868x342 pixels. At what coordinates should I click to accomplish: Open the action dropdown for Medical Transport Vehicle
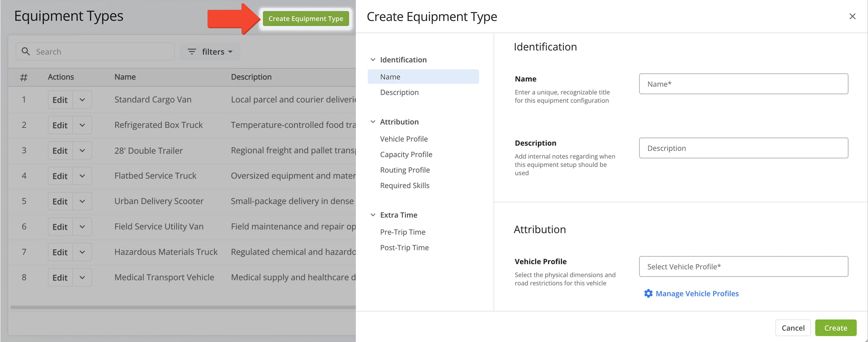(82, 278)
